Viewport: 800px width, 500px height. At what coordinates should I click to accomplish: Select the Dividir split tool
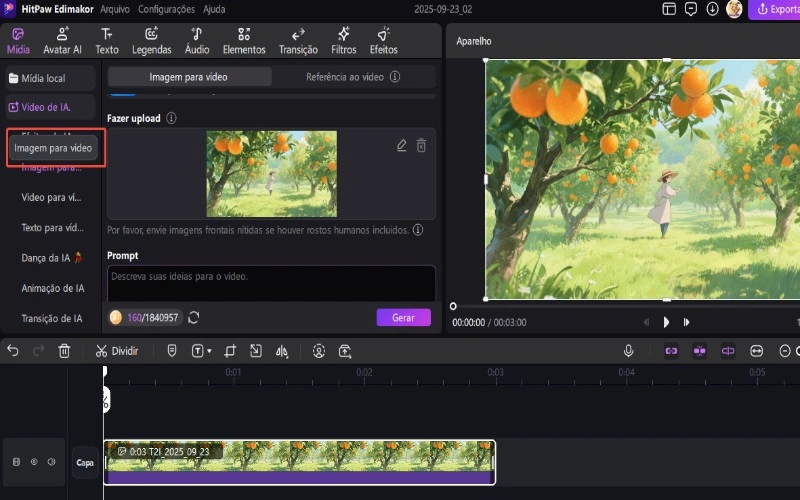(117, 351)
